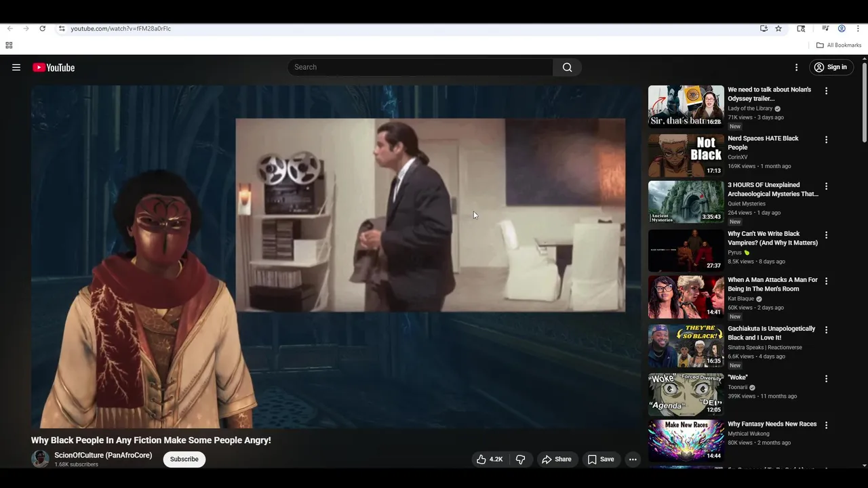Save the video to a playlist
The image size is (868, 488).
[601, 459]
